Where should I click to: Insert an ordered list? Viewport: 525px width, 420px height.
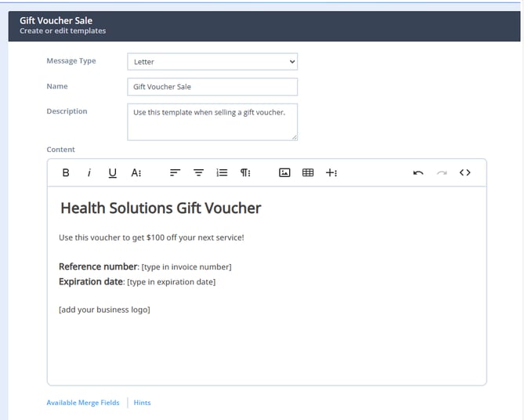(x=222, y=172)
